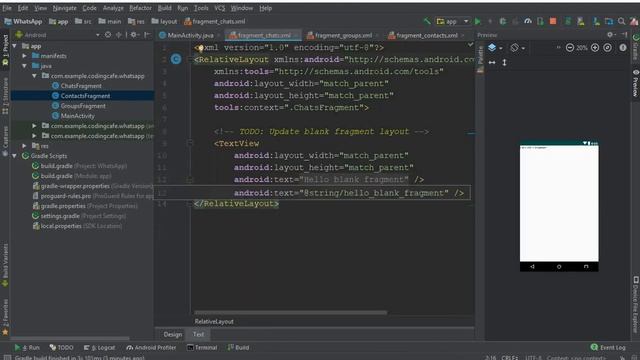Collapse the Gradle Scripts node
640x360 pixels.
15,156
